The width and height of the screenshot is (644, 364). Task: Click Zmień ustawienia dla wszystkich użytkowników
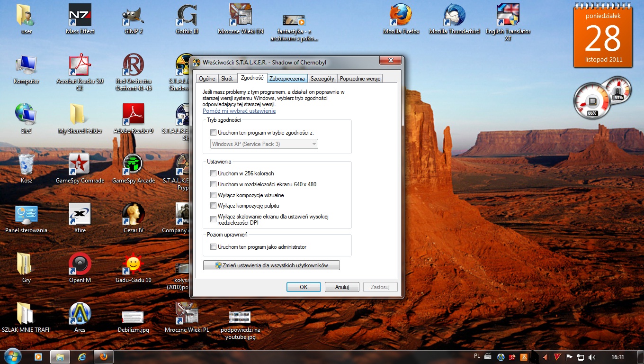coord(271,265)
